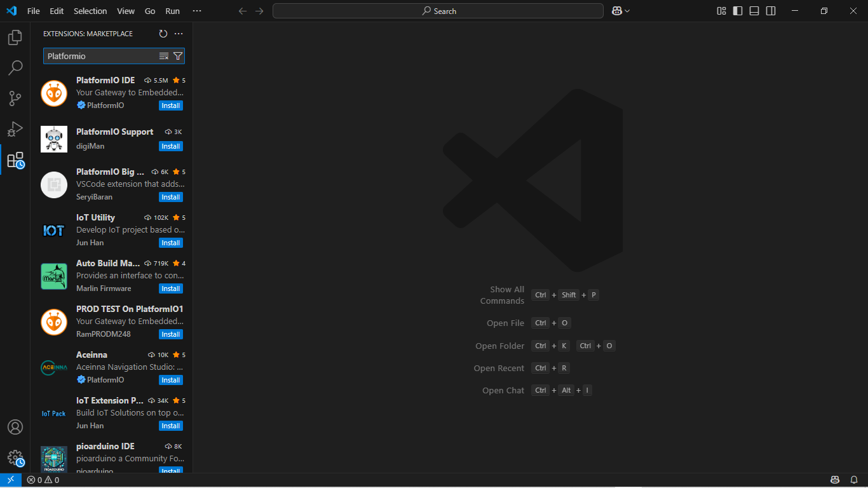Open Copilot status in the status bar

(836, 480)
